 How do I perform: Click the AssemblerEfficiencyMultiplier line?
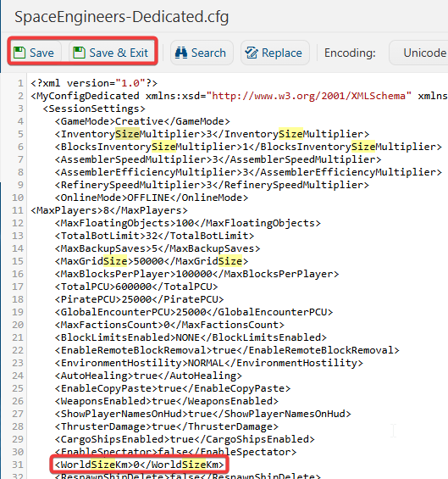coord(248,172)
